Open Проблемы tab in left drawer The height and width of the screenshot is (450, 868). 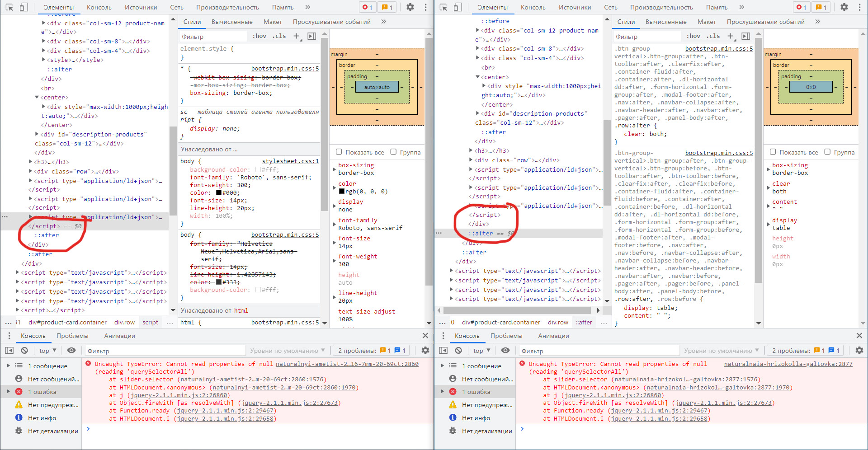pyautogui.click(x=72, y=336)
